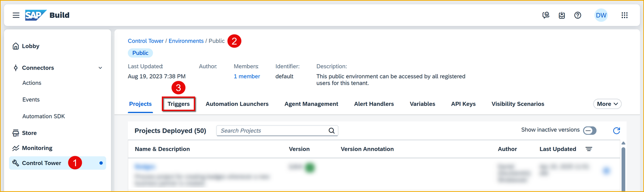644x192 pixels.
Task: Open the DW user avatar menu
Action: 601,15
